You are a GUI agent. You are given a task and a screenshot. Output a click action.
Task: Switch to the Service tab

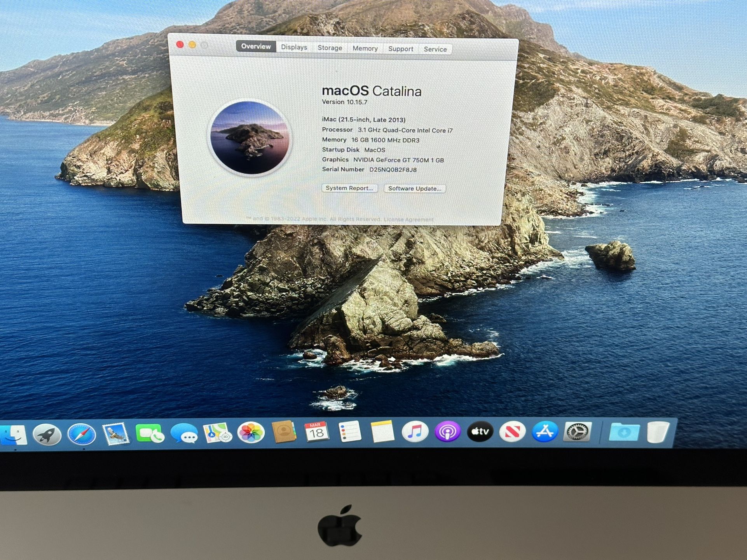click(x=435, y=49)
